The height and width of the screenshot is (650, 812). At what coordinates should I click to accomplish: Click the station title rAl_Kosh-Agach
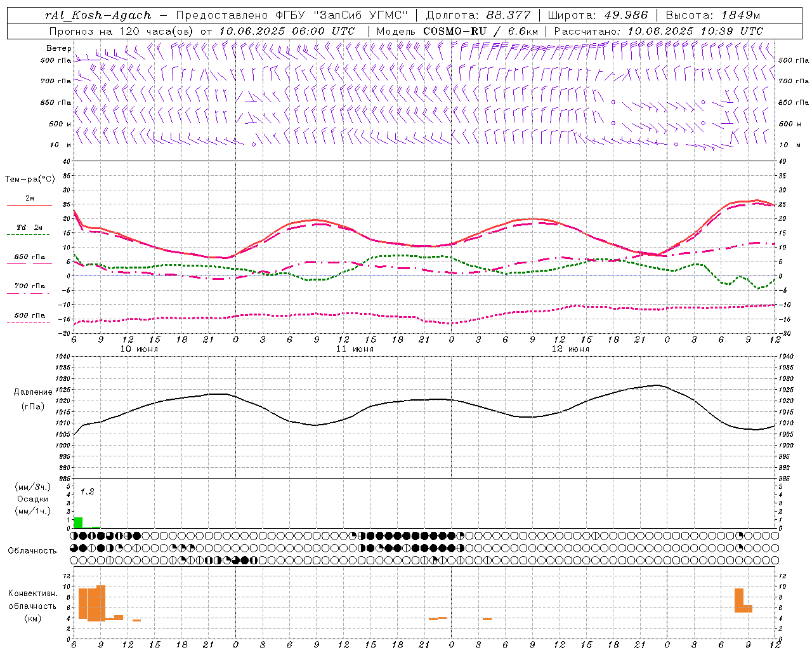point(98,15)
